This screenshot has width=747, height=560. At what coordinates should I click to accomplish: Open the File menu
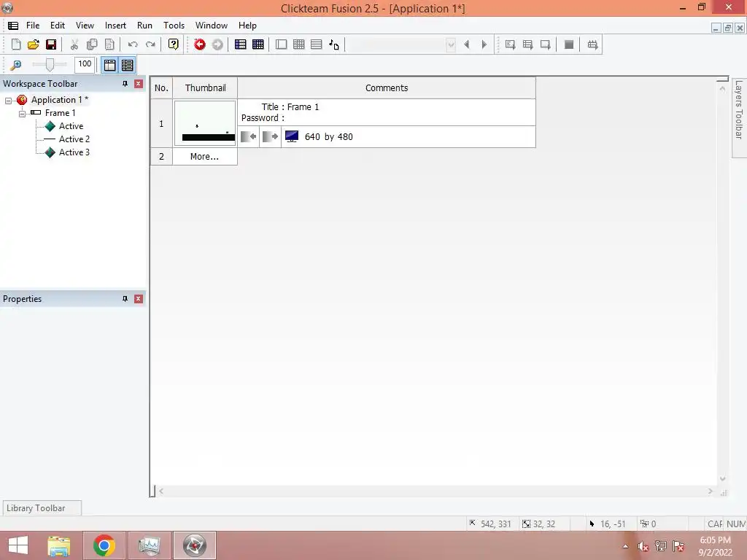[x=33, y=26]
